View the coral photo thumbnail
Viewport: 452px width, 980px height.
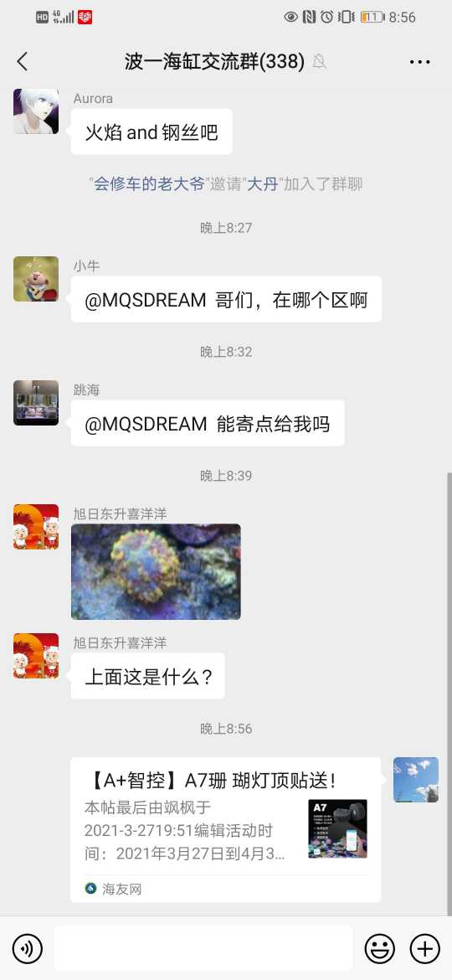(156, 571)
